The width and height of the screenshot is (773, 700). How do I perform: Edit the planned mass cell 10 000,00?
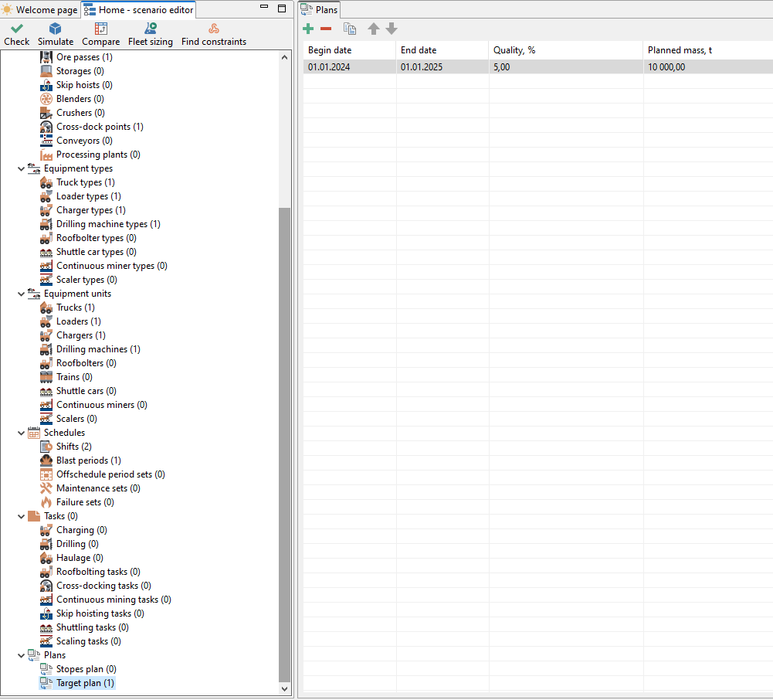[x=708, y=67]
